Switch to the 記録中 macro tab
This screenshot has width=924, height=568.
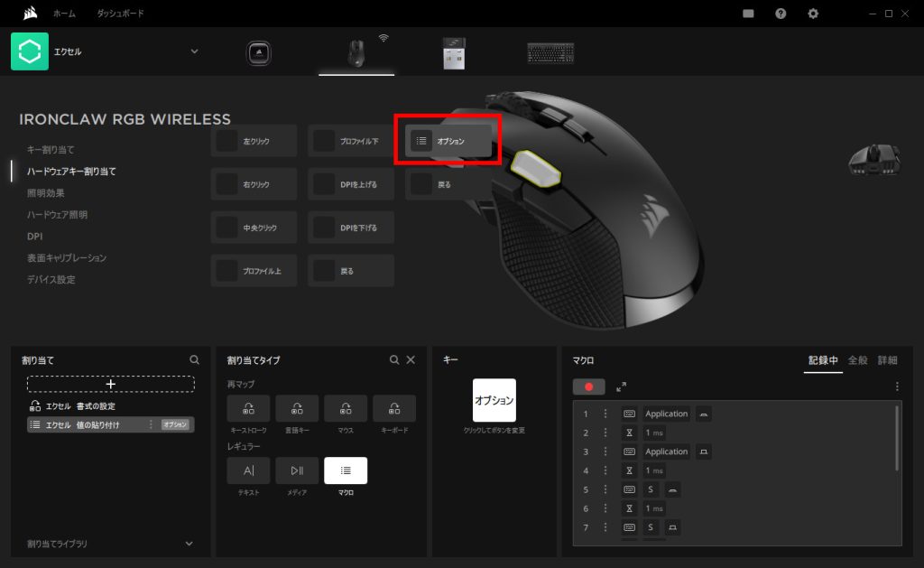tap(823, 360)
